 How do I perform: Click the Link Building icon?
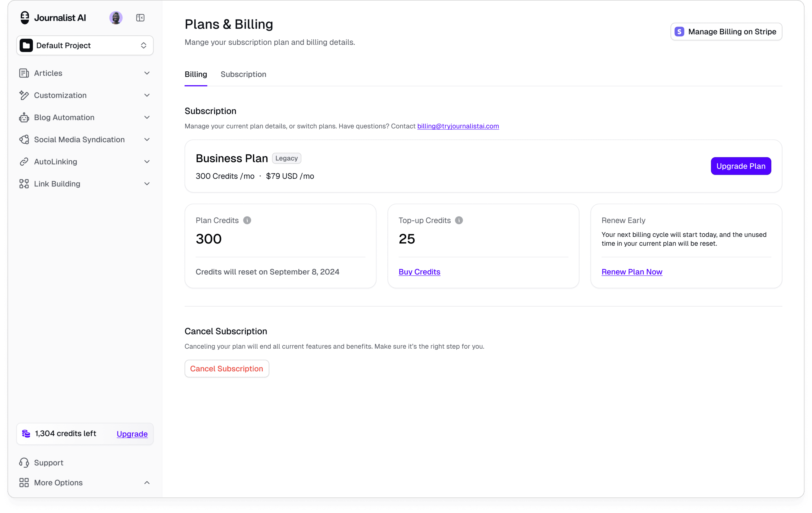[x=24, y=184]
